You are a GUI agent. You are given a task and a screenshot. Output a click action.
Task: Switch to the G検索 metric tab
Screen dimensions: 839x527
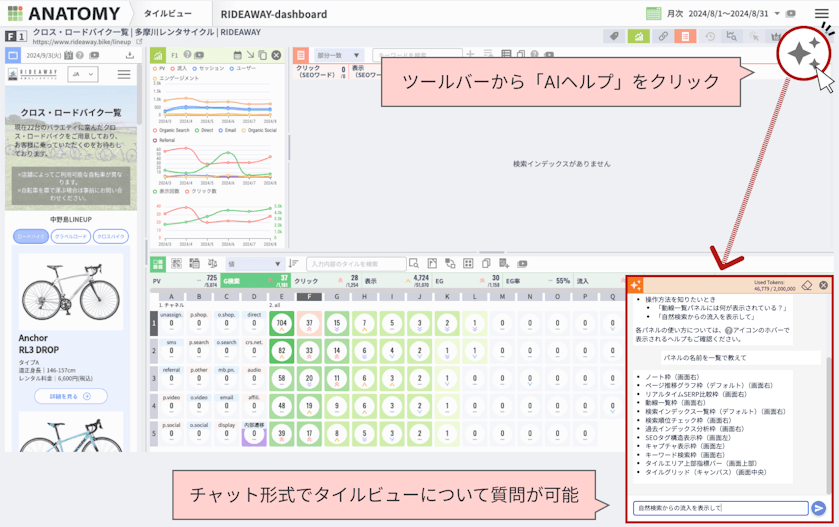(x=255, y=280)
